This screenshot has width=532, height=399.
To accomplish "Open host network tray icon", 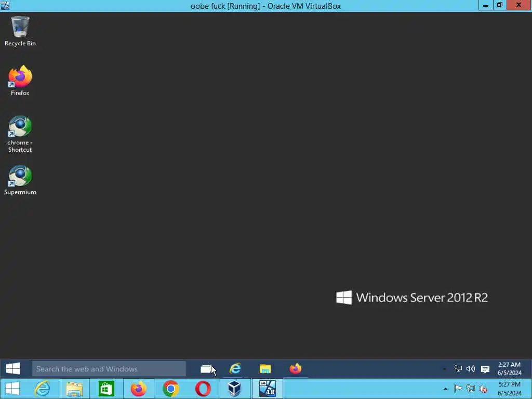I will pos(471,389).
